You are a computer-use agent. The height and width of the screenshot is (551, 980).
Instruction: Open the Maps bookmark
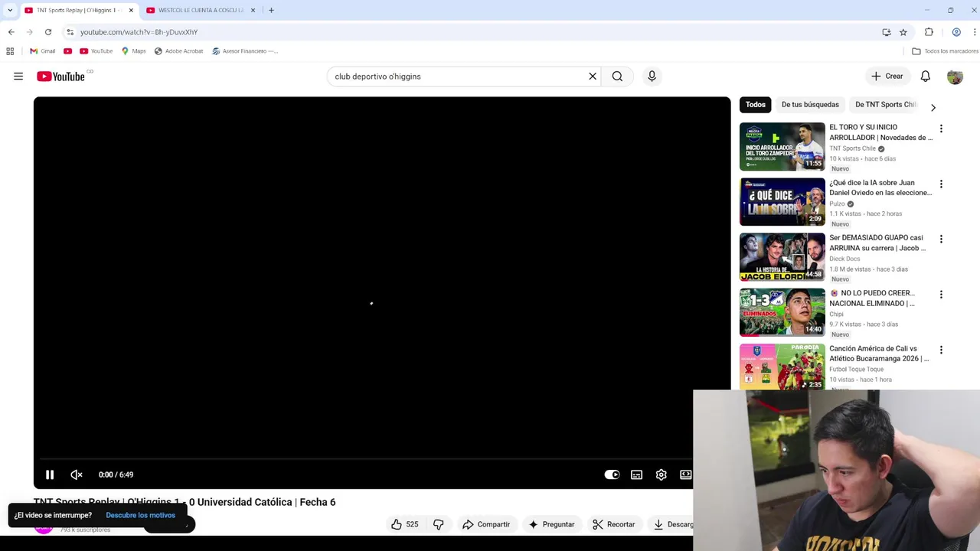coord(133,51)
